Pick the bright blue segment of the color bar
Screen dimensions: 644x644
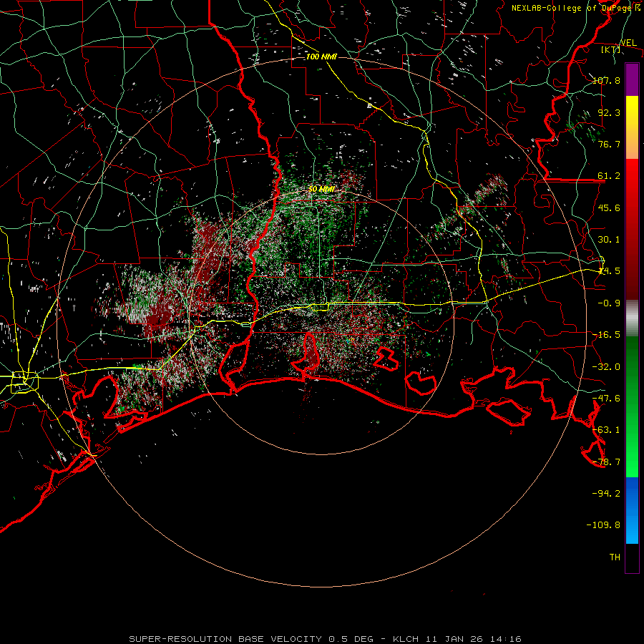click(632, 510)
